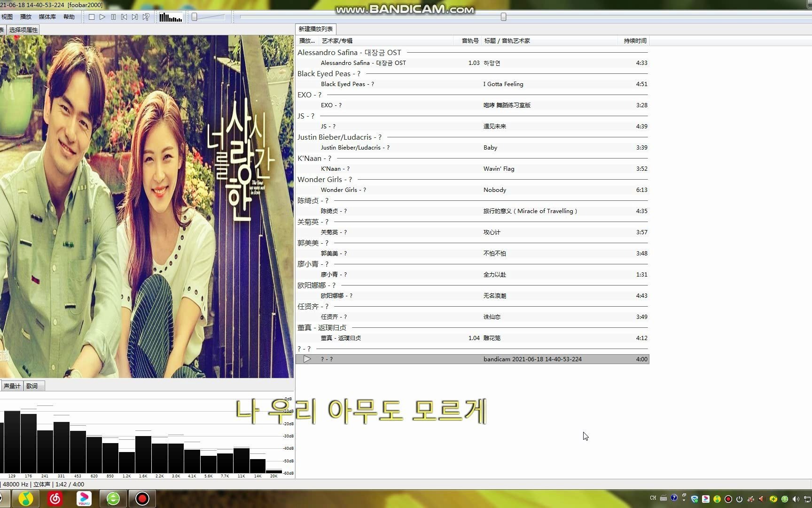Switch to the 选择项属性 tab
The height and width of the screenshot is (508, 812).
[x=23, y=30]
